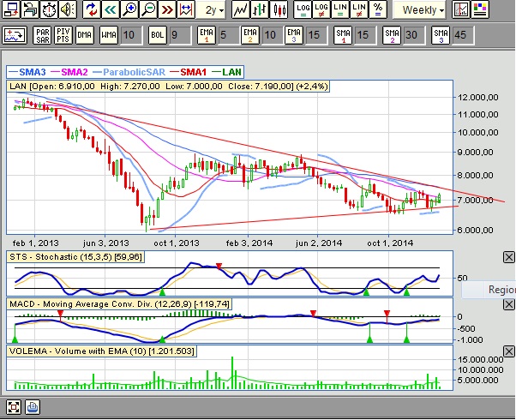
Task: Open the 2y time range dropdown
Action: pyautogui.click(x=214, y=10)
